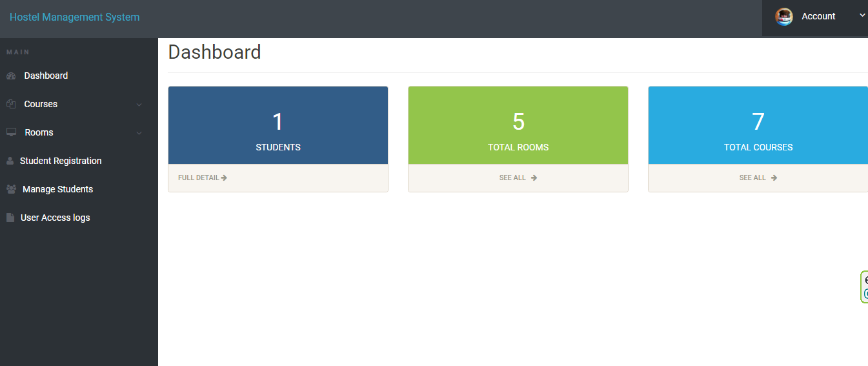
Task: Click the Account label in header
Action: point(818,16)
